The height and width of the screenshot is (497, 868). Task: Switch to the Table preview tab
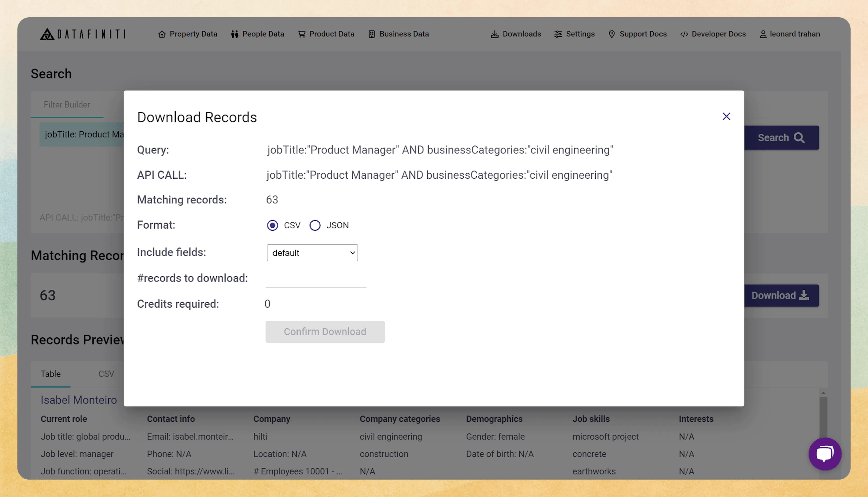click(50, 374)
